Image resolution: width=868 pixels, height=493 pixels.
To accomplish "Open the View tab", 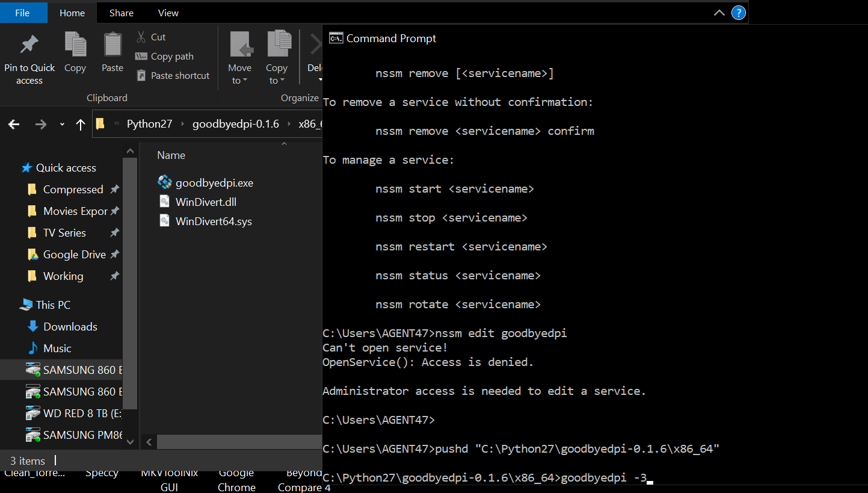I will (168, 12).
